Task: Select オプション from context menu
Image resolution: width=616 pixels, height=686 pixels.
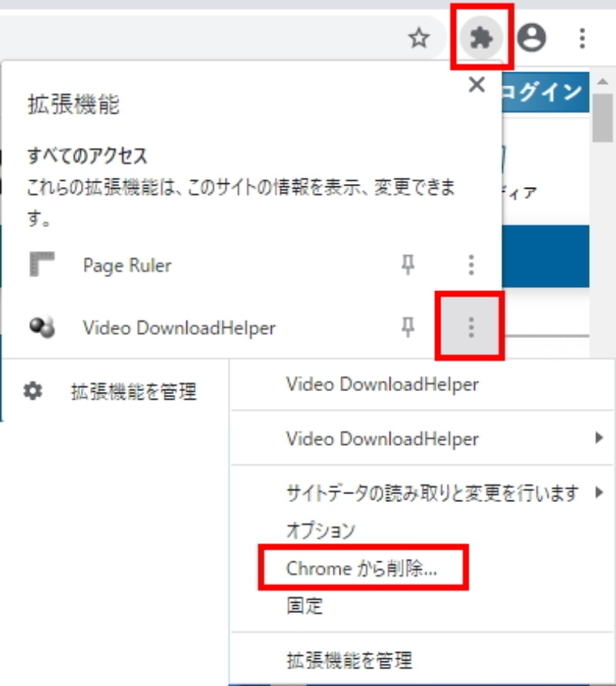Action: pos(320,530)
